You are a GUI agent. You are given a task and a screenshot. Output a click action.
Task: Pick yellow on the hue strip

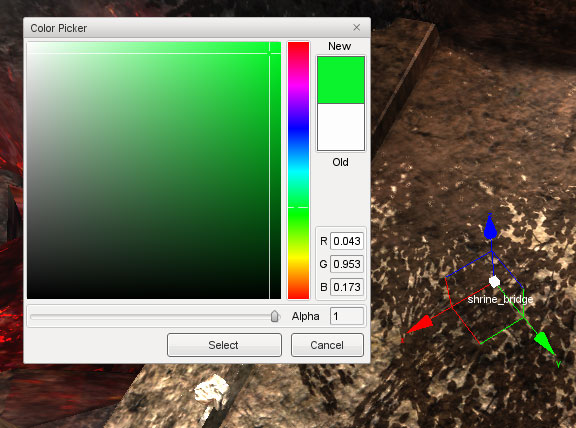pos(298,256)
